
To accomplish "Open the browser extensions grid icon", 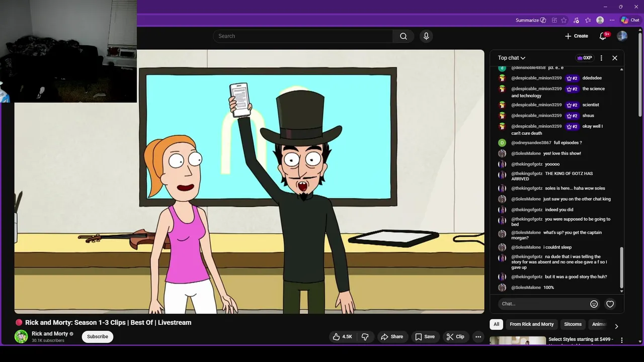I will (554, 20).
